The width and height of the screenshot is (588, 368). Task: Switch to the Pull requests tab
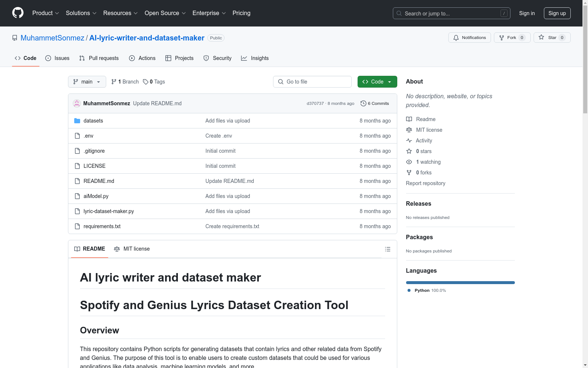99,58
